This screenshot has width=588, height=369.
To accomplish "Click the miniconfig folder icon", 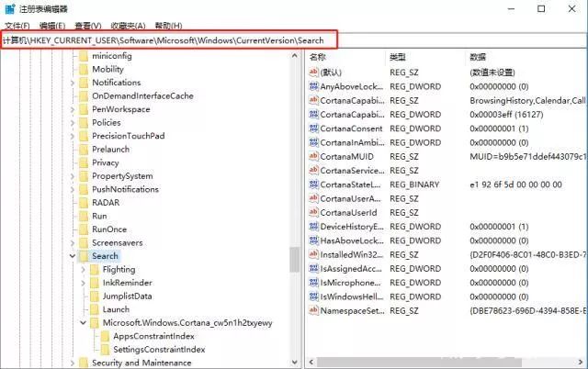I will tap(84, 56).
